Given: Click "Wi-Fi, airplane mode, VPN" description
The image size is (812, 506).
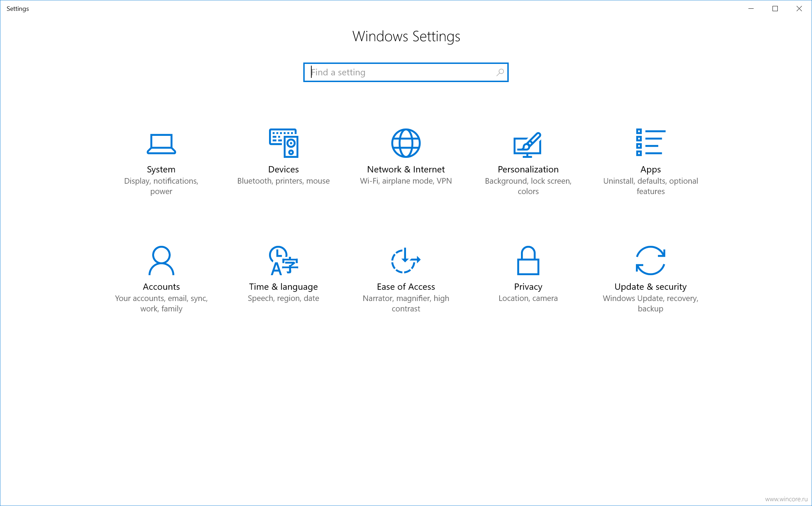Looking at the screenshot, I should pos(406,181).
